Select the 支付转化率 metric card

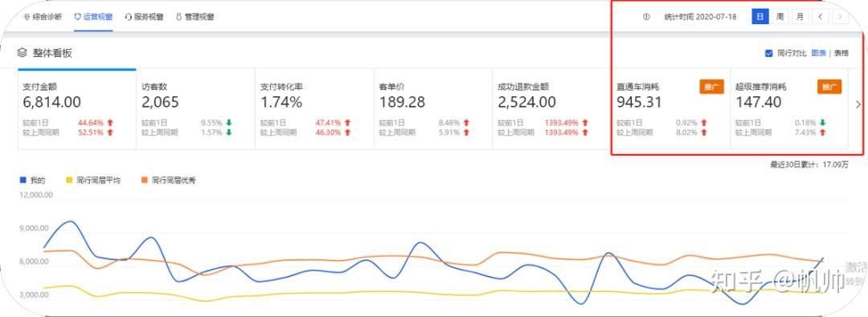[x=314, y=109]
